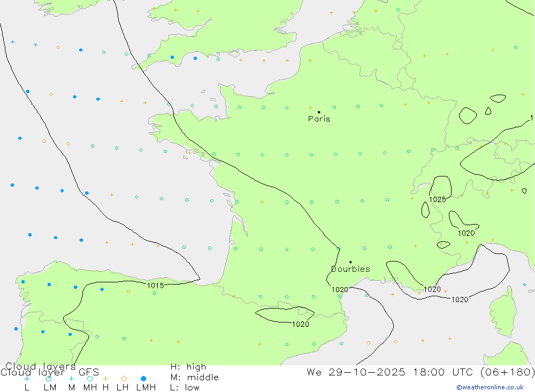Click the LH legend orange circle symbol

point(124,379)
